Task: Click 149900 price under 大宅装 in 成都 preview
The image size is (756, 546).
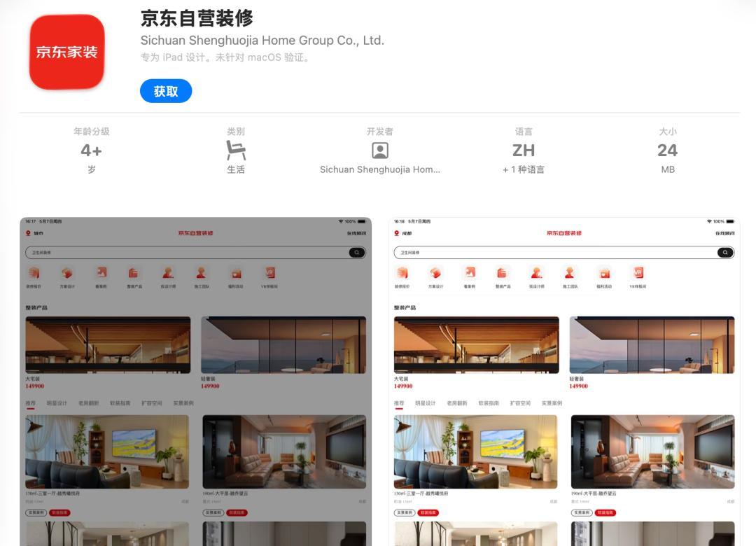Action: 403,386
